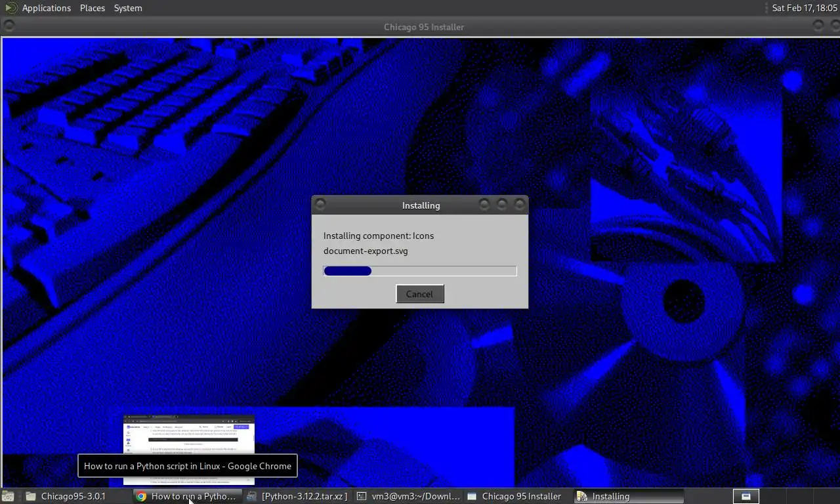
Task: Click the 'Installing component: Icons' label
Action: coord(379,236)
